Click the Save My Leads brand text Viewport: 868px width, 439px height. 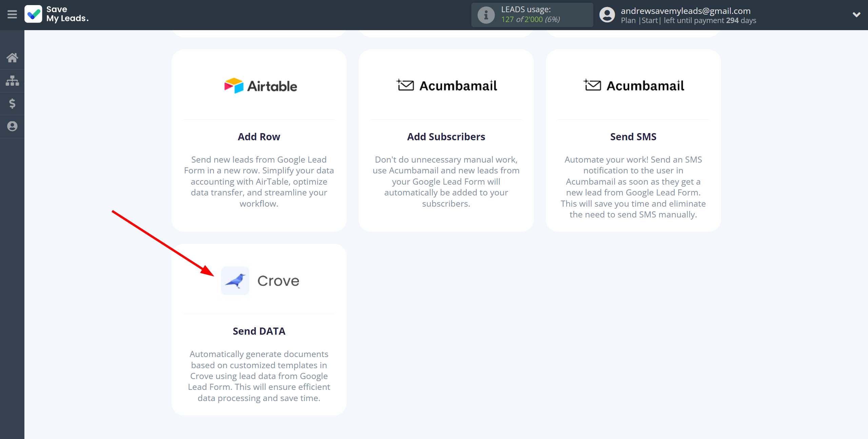coord(67,14)
